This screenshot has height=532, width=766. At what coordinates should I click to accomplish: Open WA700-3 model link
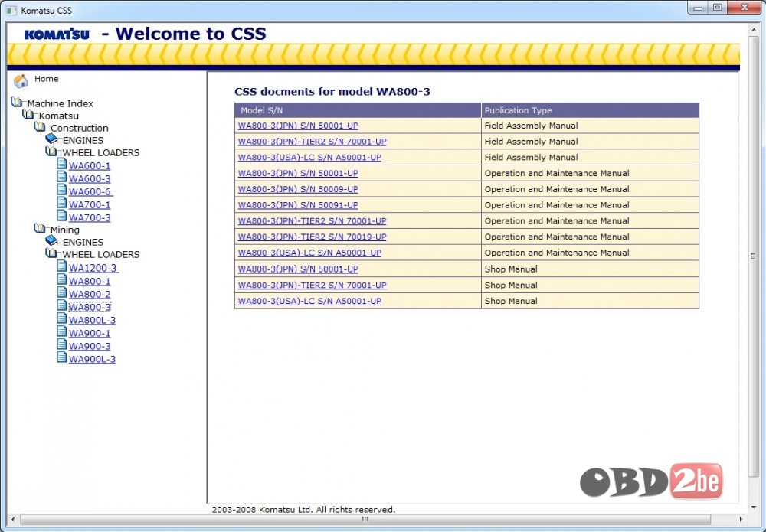click(x=90, y=217)
